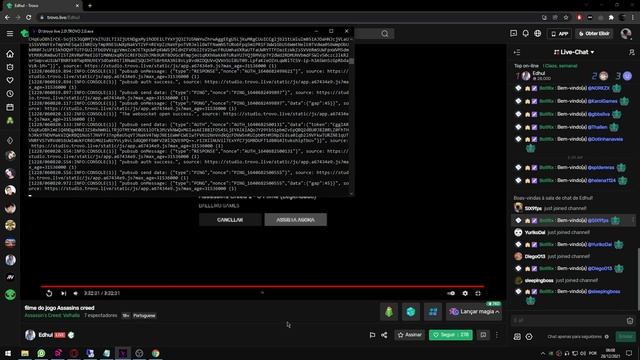
Task: Collapse the chat panel with arrow icon
Action: (x=517, y=52)
